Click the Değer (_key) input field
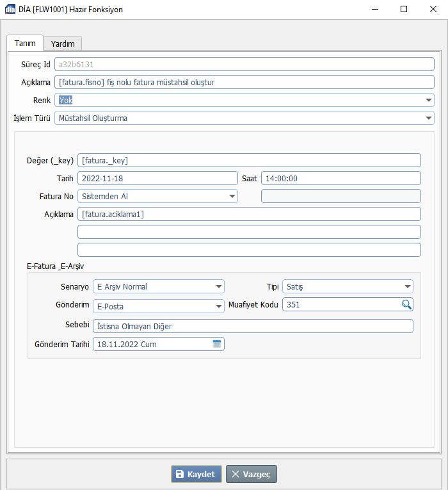The image size is (448, 490). tap(248, 161)
